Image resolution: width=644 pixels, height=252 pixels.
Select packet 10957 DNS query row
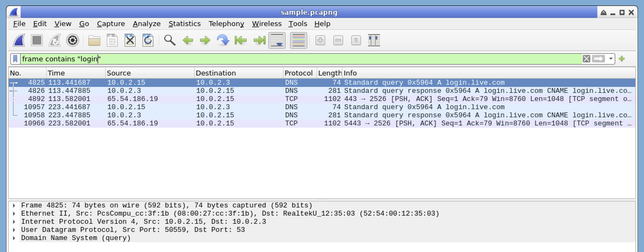coord(322,107)
